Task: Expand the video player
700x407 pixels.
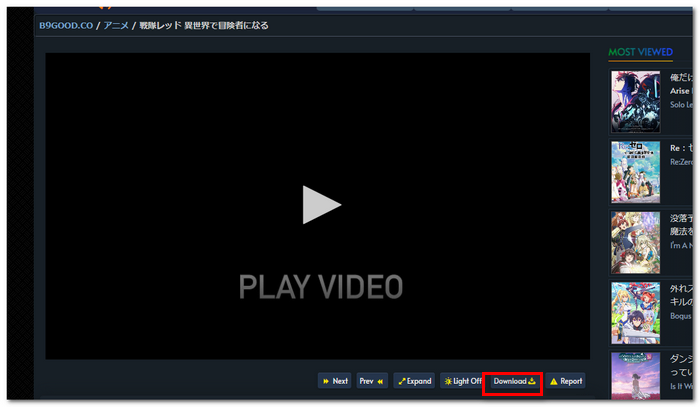Action: [414, 381]
